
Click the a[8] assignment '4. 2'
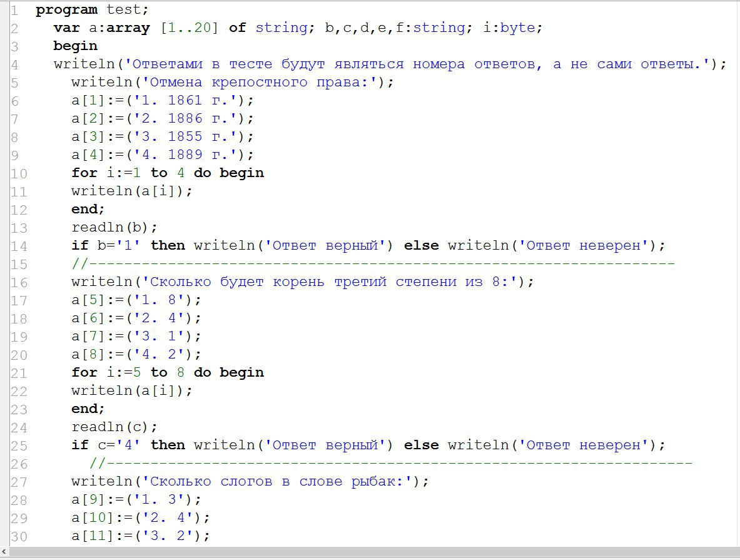[x=136, y=355]
